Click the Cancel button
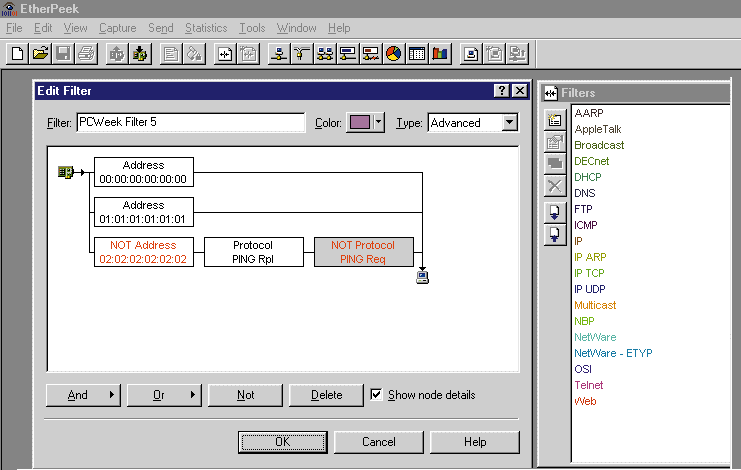The width and height of the screenshot is (741, 470). tap(379, 442)
